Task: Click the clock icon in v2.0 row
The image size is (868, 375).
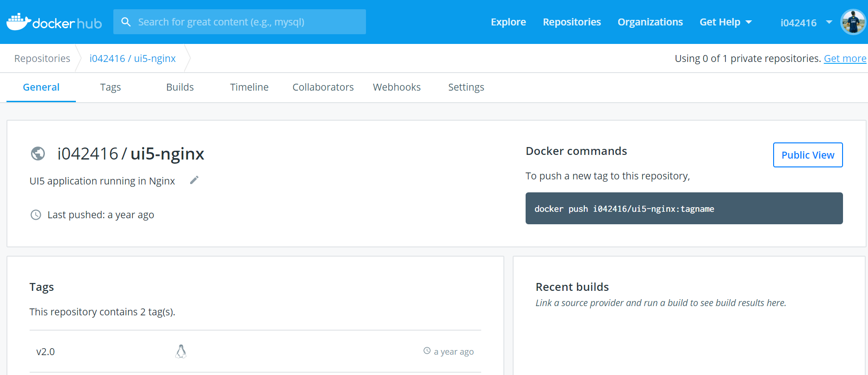Action: pyautogui.click(x=427, y=351)
